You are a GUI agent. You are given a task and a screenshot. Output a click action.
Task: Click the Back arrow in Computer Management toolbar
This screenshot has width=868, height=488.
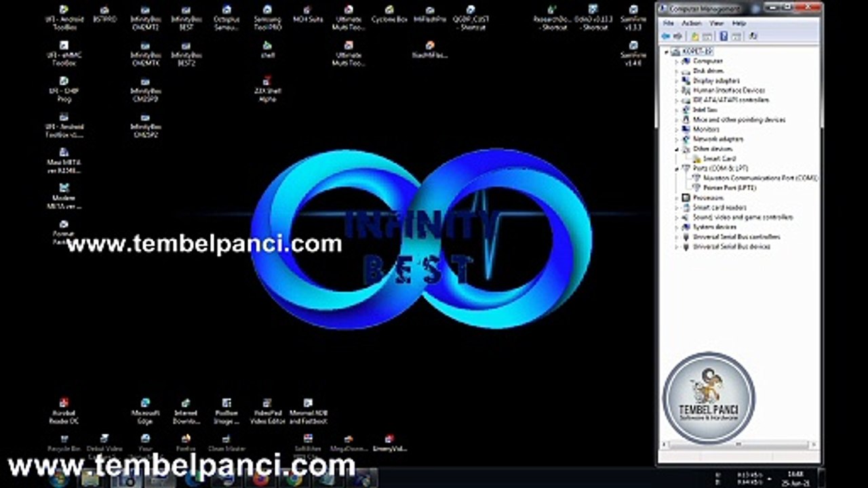[x=666, y=36]
